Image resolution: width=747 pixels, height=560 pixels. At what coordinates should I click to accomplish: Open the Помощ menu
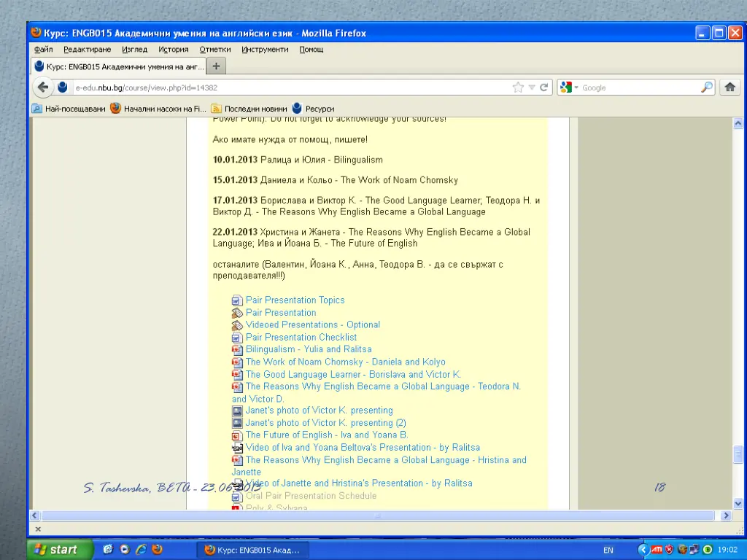pos(311,49)
